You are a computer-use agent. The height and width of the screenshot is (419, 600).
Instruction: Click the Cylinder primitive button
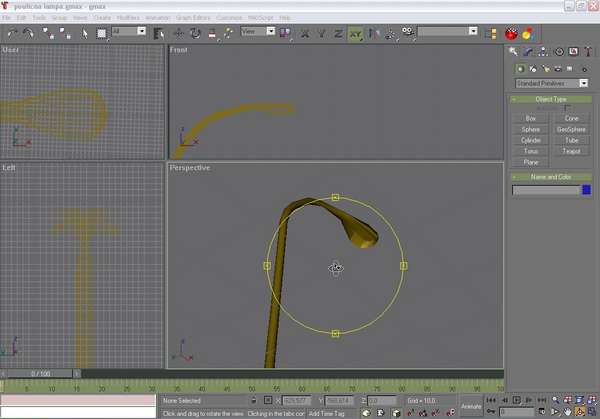click(530, 140)
